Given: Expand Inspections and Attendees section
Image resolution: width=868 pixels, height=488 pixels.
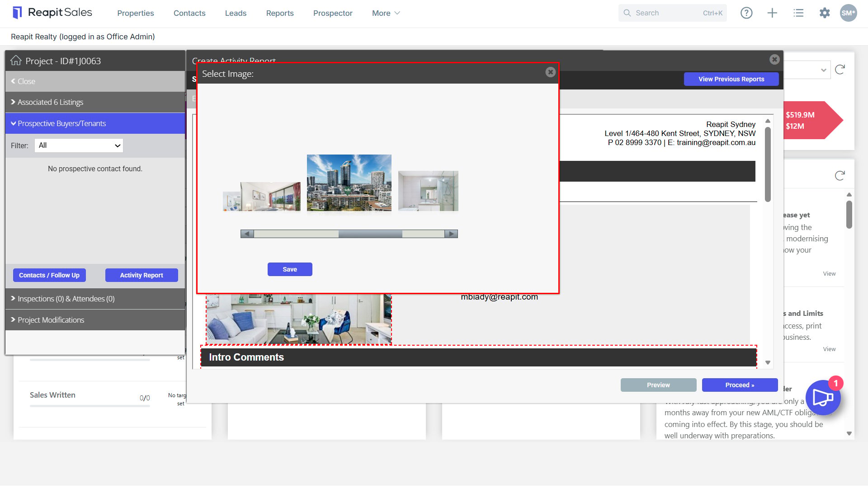Looking at the screenshot, I should point(95,299).
